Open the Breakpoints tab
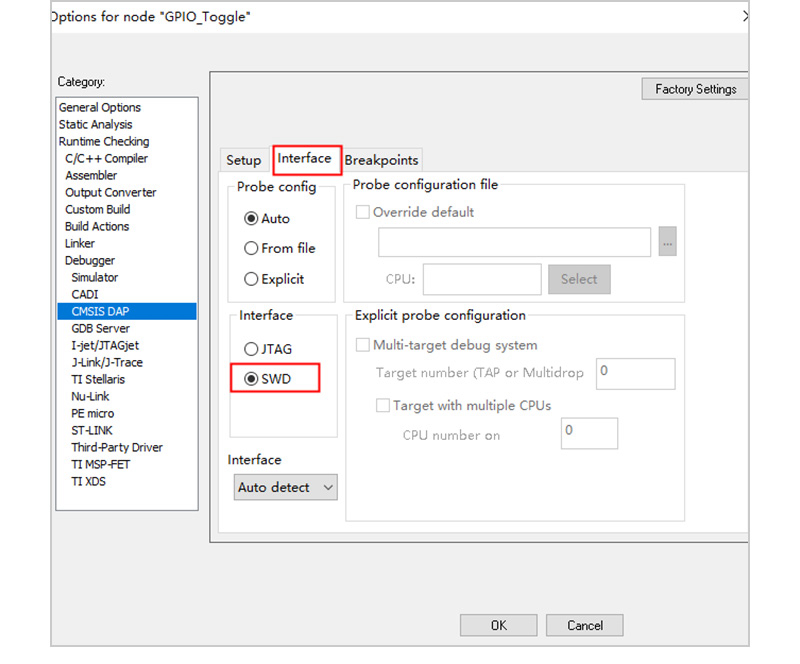This screenshot has width=800, height=664. 381,160
